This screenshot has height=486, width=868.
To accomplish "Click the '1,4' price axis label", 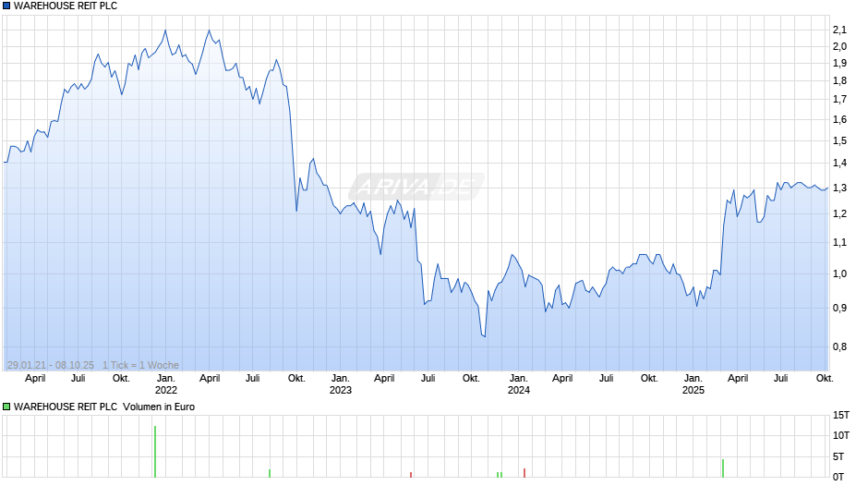I will [839, 163].
